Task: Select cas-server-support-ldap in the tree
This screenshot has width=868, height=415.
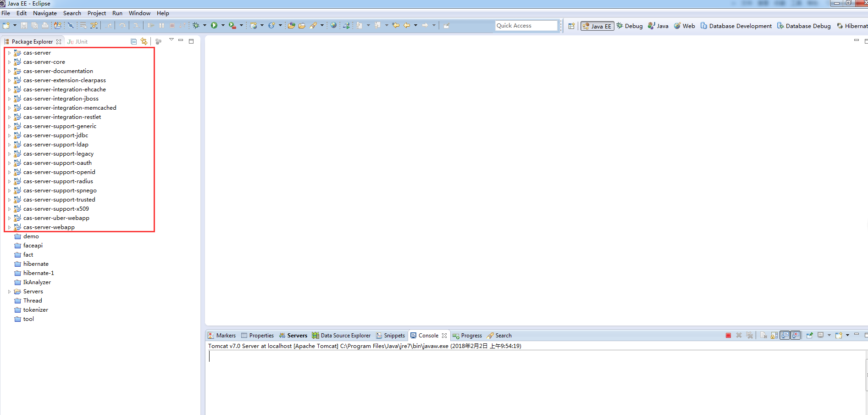Action: coord(56,145)
